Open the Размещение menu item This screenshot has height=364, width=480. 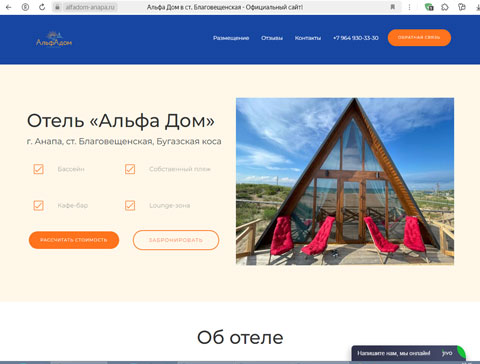coord(231,38)
